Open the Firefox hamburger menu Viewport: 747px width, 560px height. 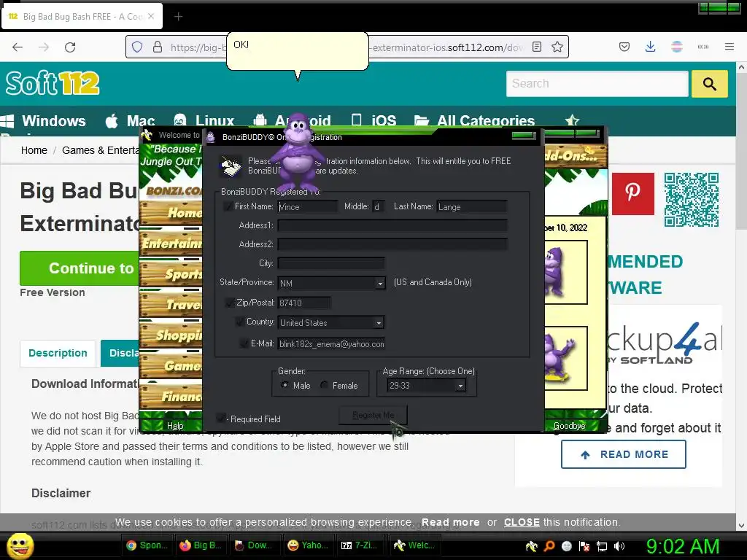click(x=729, y=47)
